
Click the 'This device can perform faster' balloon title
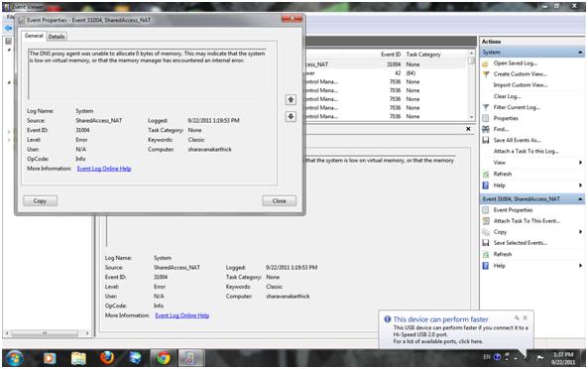pos(440,319)
